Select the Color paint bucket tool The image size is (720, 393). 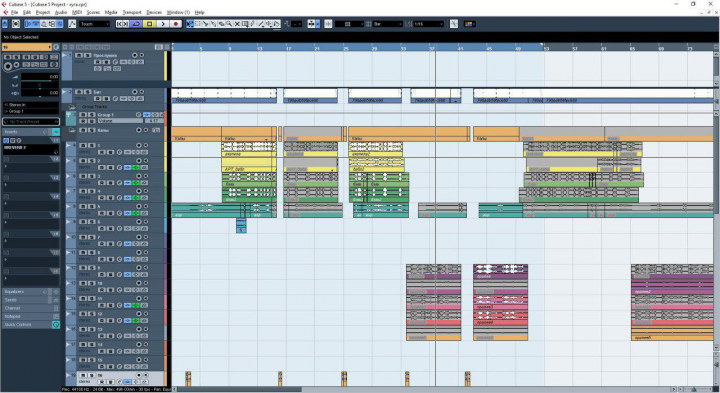(276, 24)
